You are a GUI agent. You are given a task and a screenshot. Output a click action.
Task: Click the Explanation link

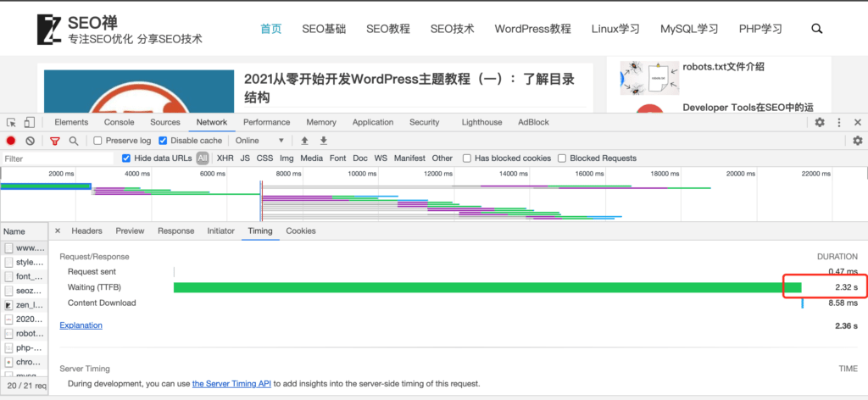click(x=81, y=325)
